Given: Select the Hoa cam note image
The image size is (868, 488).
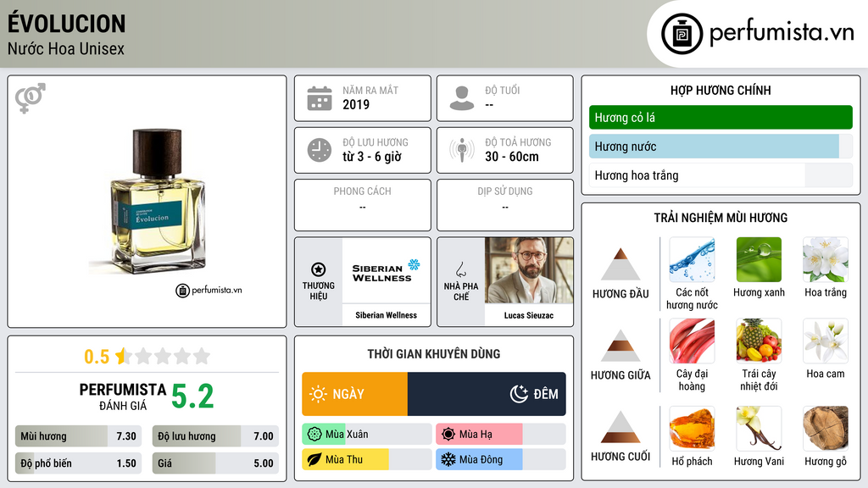Looking at the screenshot, I should pyautogui.click(x=826, y=341).
